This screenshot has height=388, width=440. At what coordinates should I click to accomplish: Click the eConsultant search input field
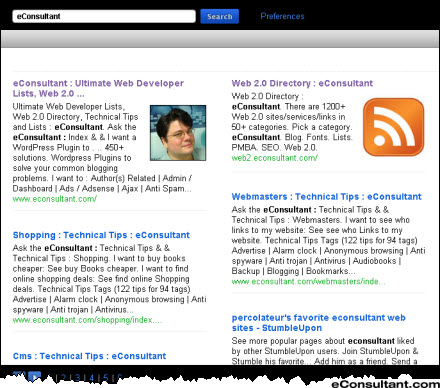pos(104,16)
